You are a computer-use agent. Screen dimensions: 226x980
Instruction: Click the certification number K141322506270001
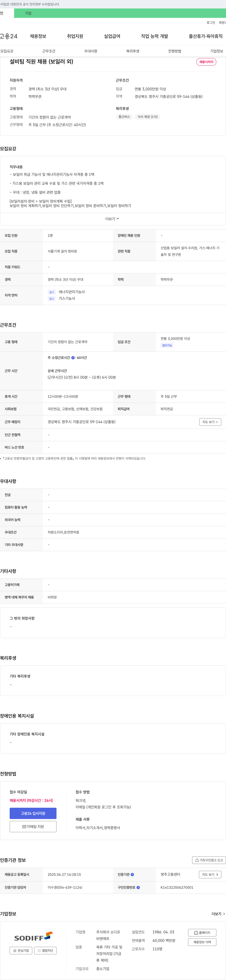tap(177, 888)
